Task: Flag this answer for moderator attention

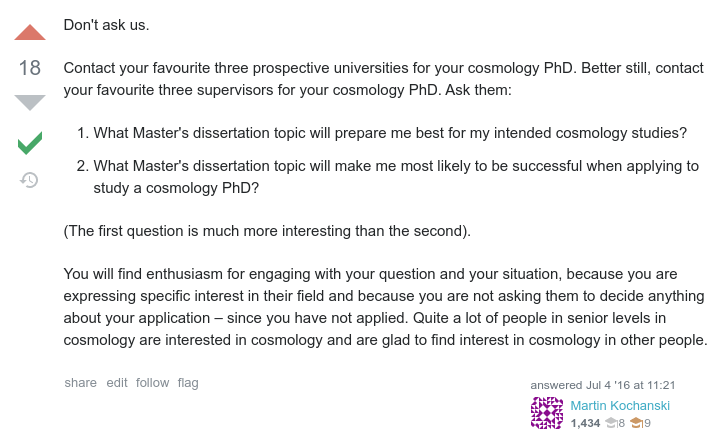Action: tap(188, 383)
